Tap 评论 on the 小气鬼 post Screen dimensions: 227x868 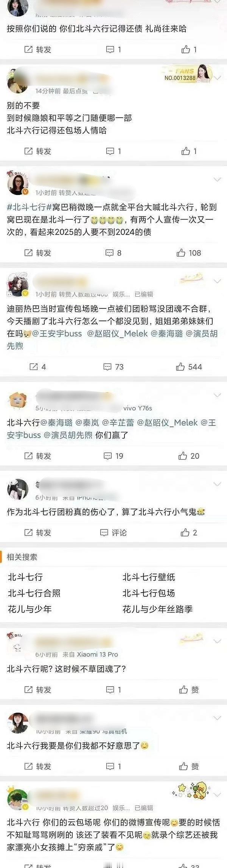coord(113,533)
